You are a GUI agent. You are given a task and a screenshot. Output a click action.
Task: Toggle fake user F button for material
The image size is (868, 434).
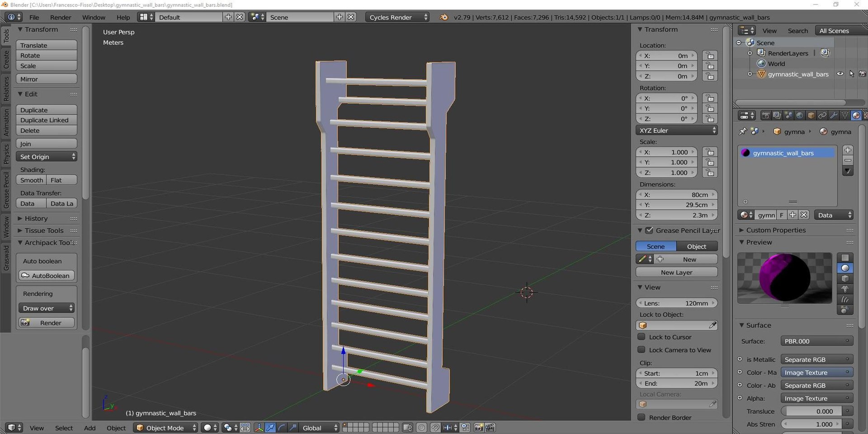[782, 215]
